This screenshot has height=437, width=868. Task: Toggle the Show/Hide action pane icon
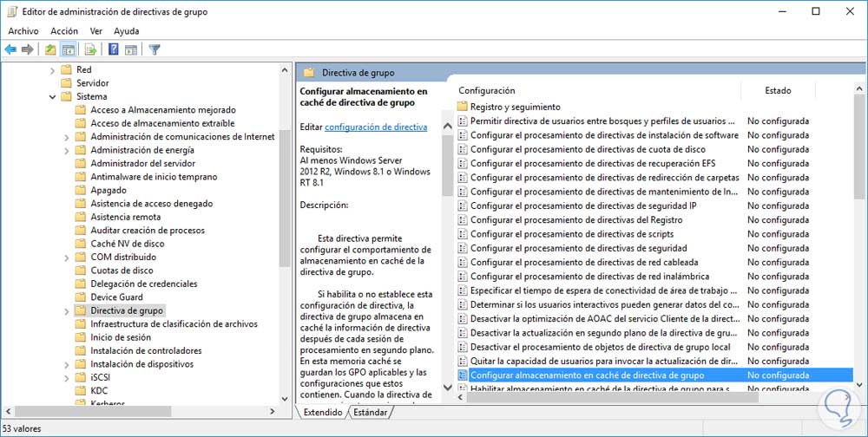coord(131,49)
